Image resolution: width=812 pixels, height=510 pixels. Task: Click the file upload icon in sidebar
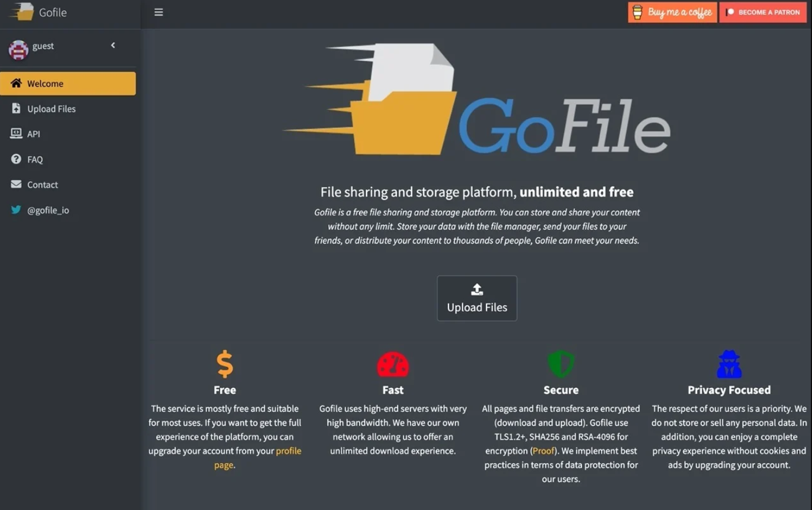tap(16, 108)
